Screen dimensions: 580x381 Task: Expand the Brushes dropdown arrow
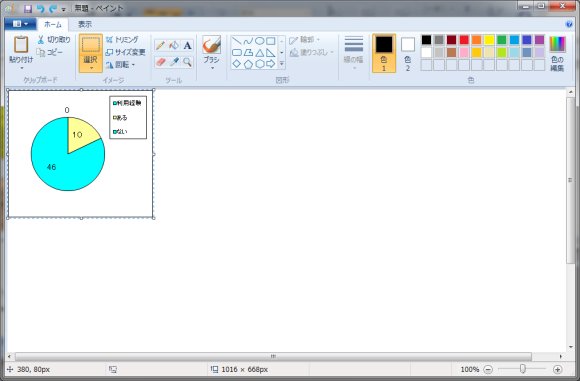tap(212, 68)
